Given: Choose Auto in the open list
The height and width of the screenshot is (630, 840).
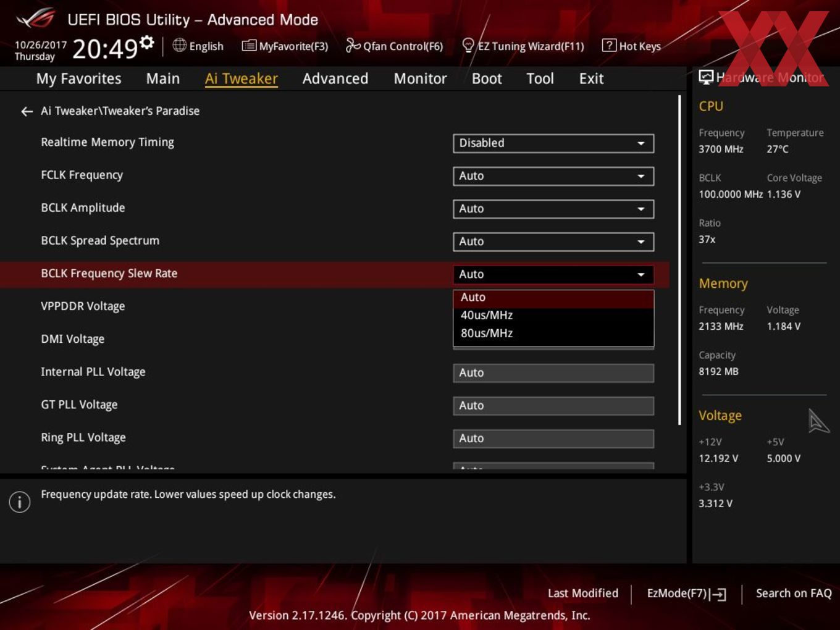Looking at the screenshot, I should [x=553, y=298].
